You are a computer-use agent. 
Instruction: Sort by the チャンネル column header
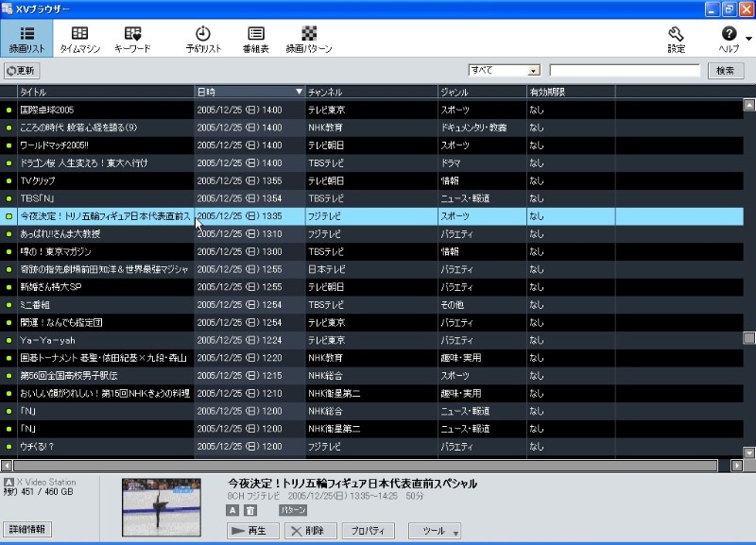pyautogui.click(x=369, y=92)
